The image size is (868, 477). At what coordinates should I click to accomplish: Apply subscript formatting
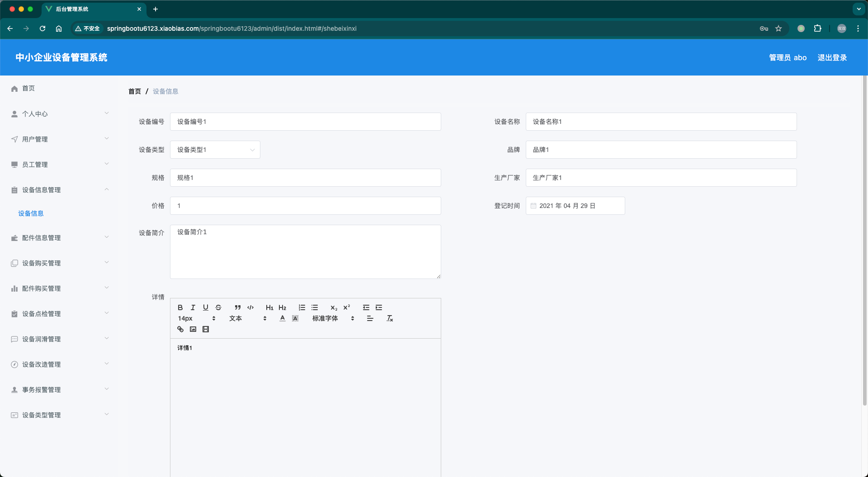[334, 307]
